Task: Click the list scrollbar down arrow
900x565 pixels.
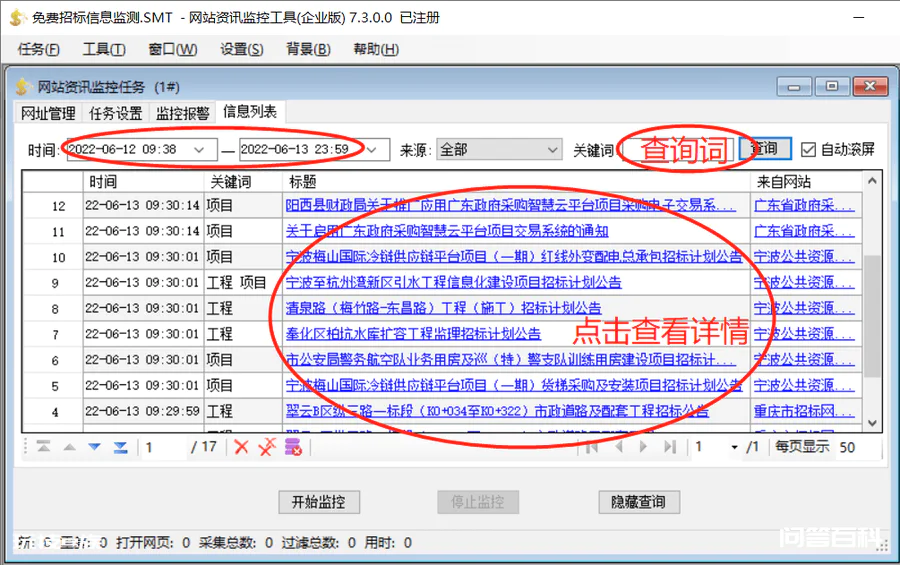Action: [x=872, y=424]
